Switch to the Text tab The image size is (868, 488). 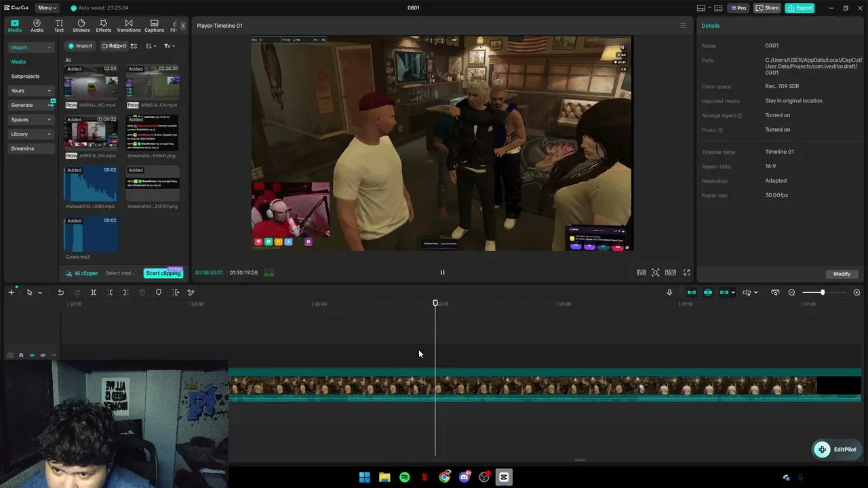pyautogui.click(x=59, y=26)
